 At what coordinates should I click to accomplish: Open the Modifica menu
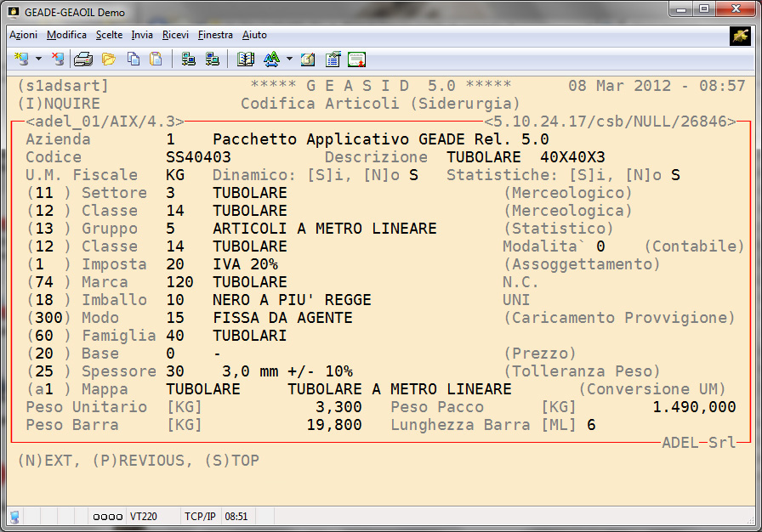click(x=66, y=35)
